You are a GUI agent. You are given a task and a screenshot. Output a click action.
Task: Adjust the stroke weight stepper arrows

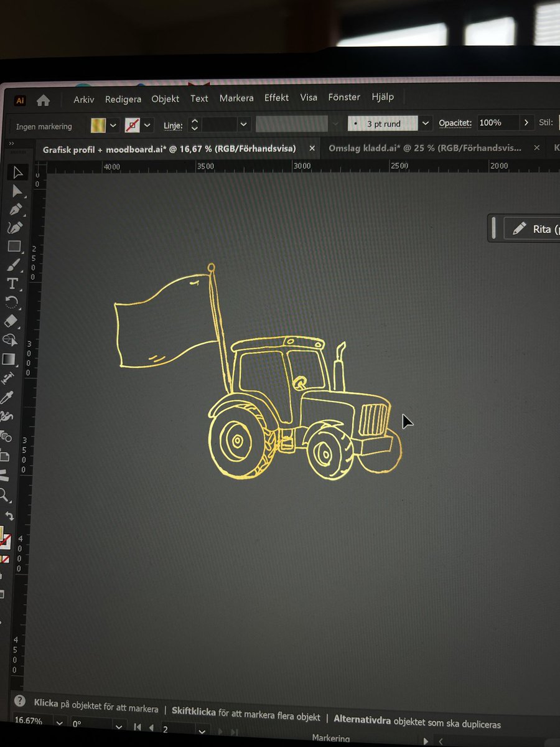pyautogui.click(x=194, y=125)
